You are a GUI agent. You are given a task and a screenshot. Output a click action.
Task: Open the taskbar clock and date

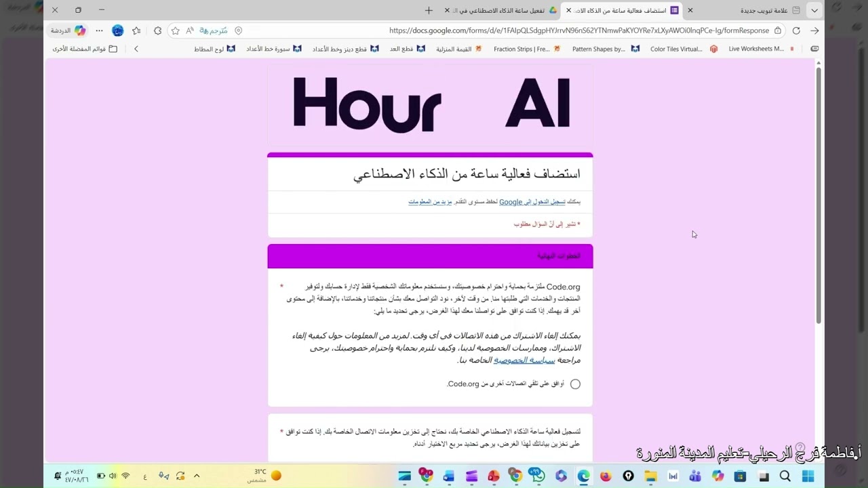tap(77, 476)
